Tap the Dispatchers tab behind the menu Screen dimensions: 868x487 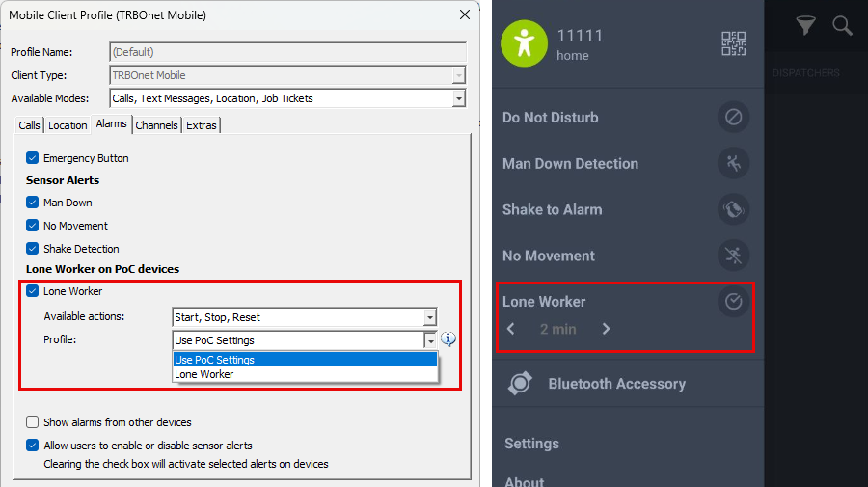click(x=806, y=73)
